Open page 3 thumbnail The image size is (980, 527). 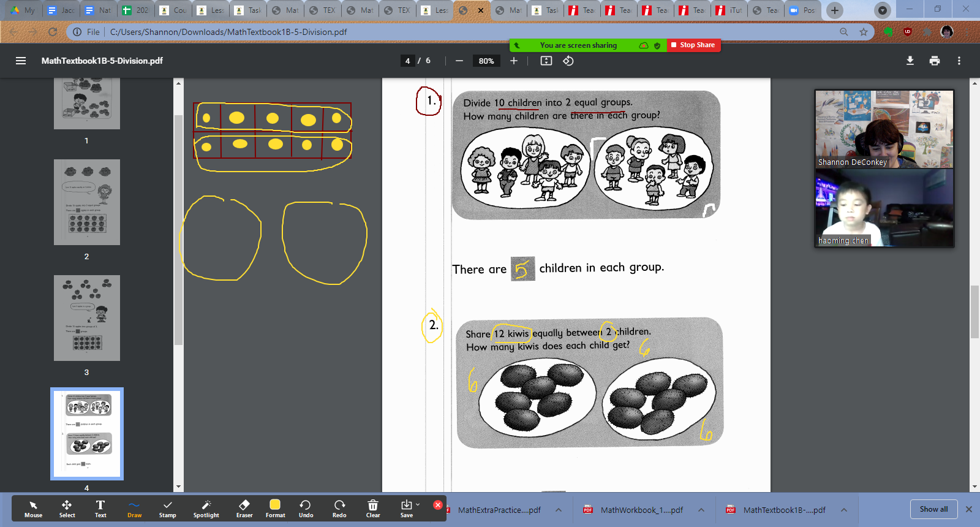coord(87,318)
